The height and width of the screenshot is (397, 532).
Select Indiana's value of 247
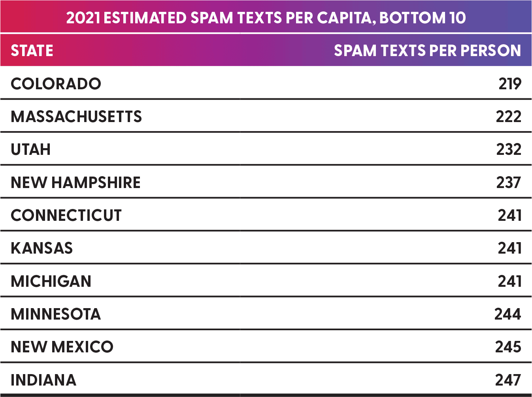point(508,380)
